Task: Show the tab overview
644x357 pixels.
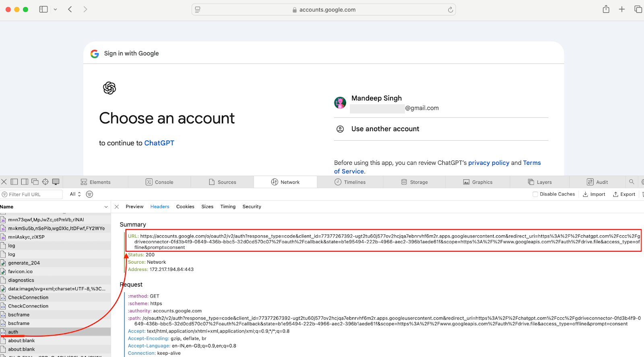Action: pos(638,9)
